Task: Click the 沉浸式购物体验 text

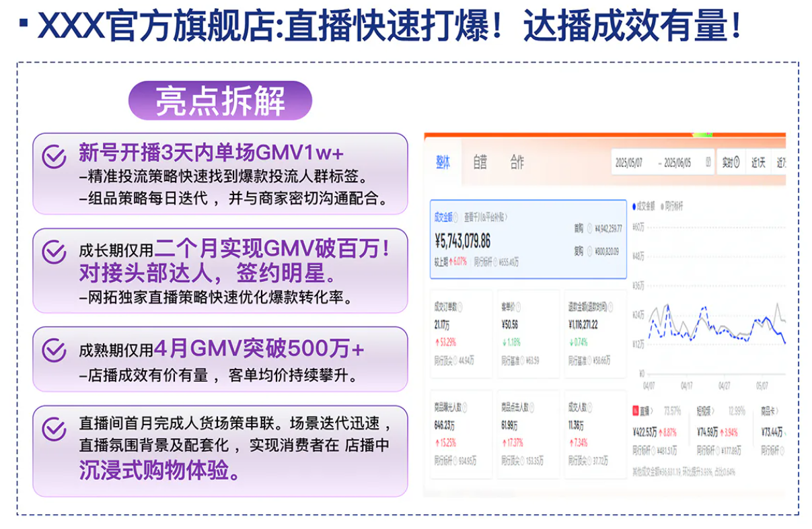Action: pos(160,470)
